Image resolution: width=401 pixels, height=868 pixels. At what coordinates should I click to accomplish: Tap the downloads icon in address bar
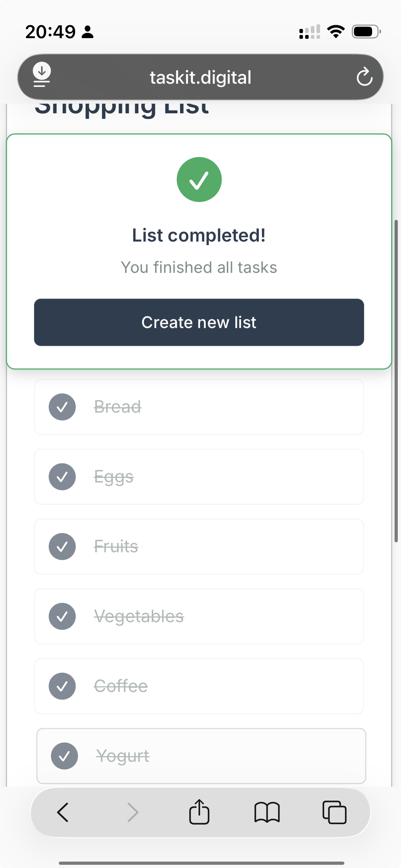click(42, 75)
